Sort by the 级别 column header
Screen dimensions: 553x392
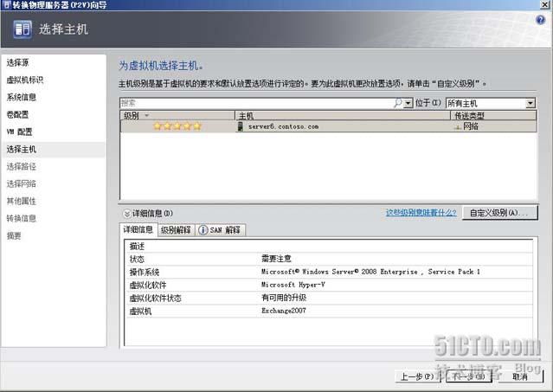177,115
